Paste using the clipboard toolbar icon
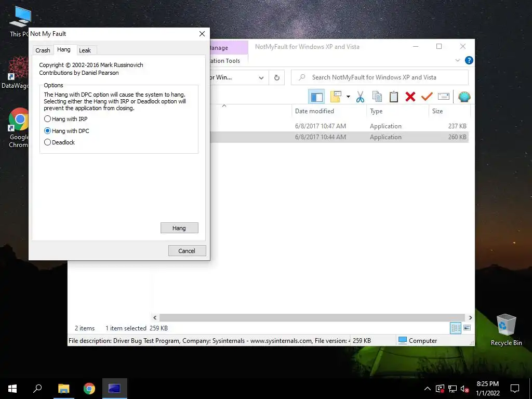The height and width of the screenshot is (399, 532). point(394,97)
